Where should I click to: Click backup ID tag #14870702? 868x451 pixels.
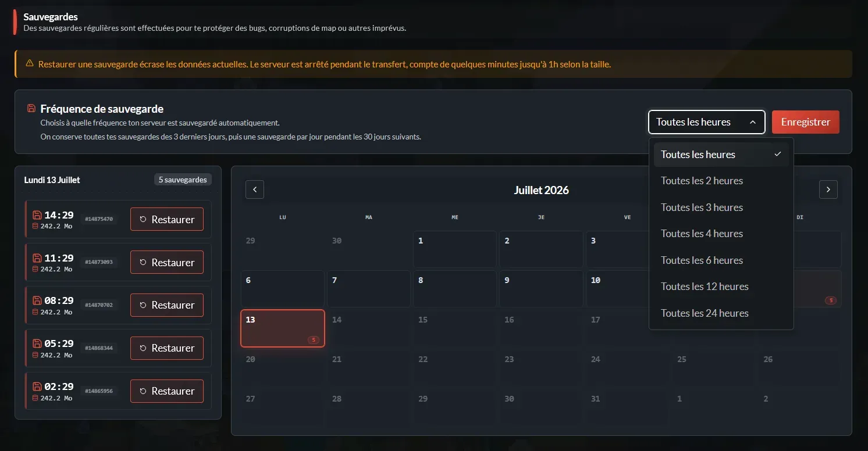(x=99, y=305)
